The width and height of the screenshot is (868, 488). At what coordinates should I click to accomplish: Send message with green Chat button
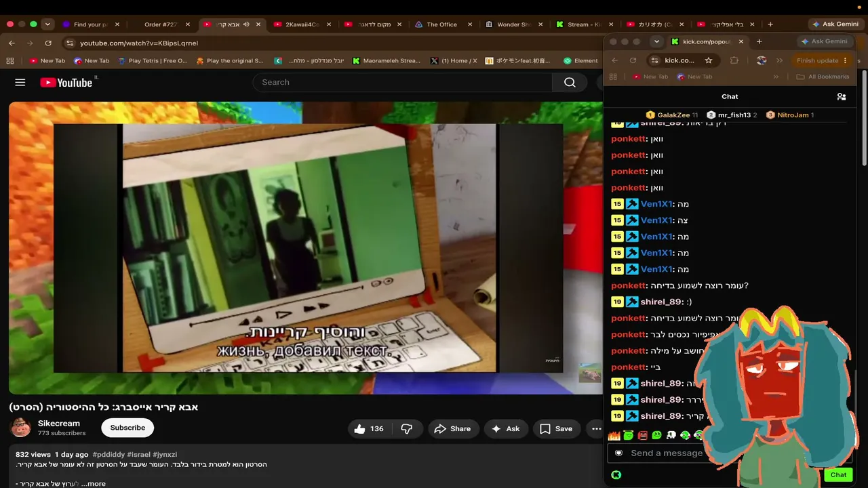[x=838, y=475]
